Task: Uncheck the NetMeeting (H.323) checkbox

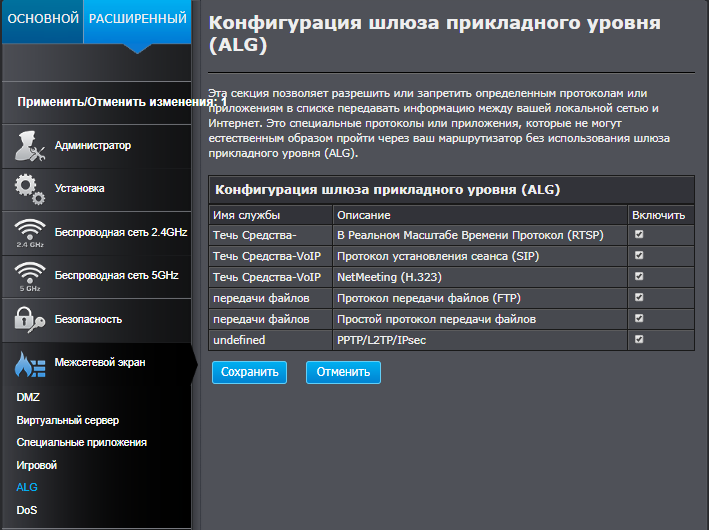Action: [639, 276]
